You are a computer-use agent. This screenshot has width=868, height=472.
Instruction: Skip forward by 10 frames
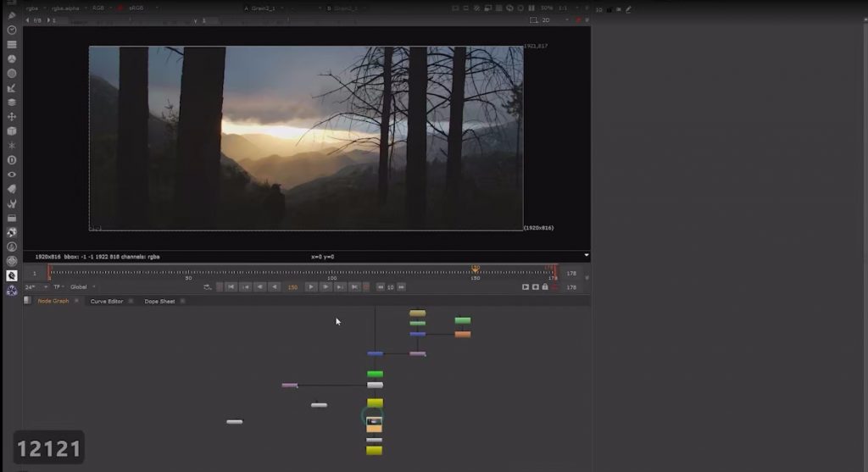point(401,287)
